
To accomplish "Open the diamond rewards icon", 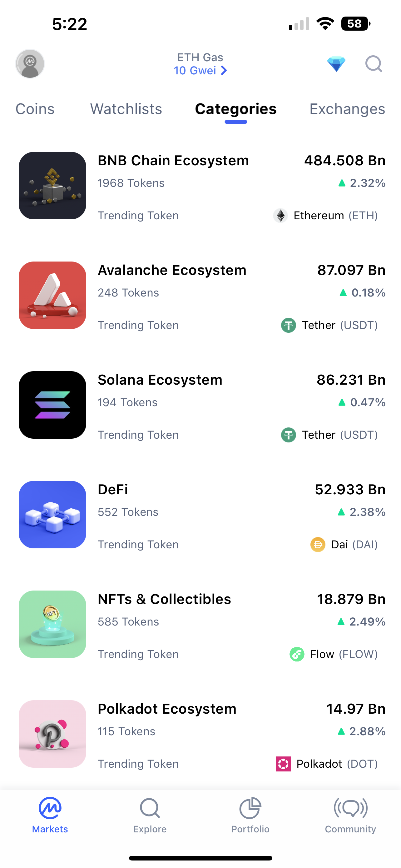I will pyautogui.click(x=336, y=64).
